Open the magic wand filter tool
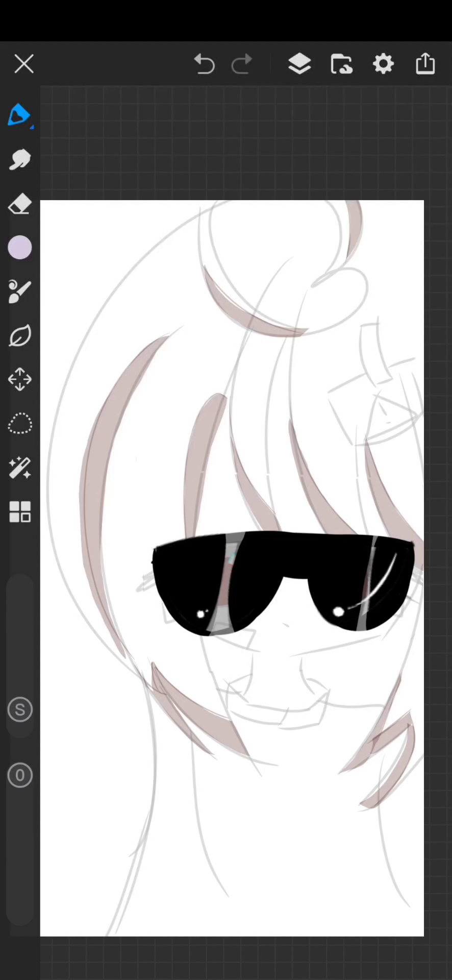Image resolution: width=452 pixels, height=980 pixels. 20,468
